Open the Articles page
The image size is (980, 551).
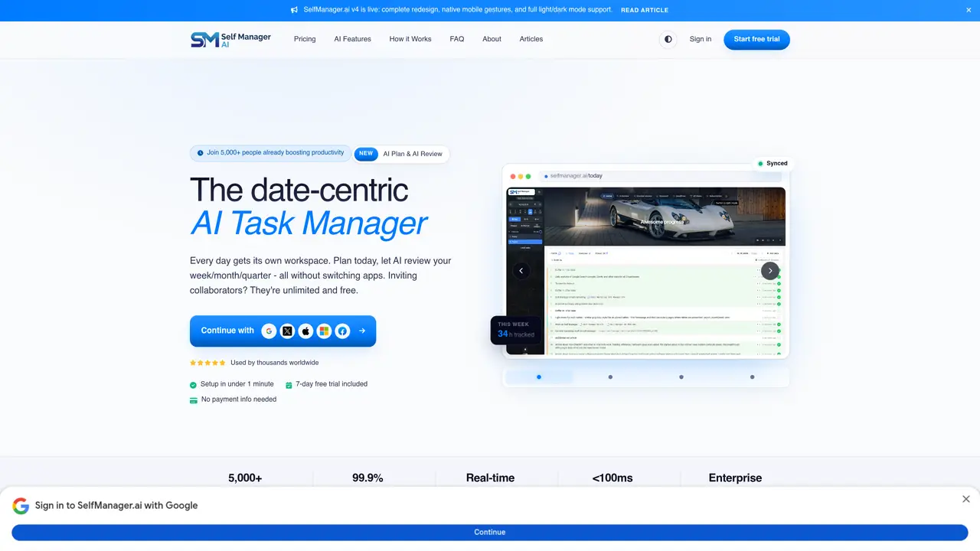(531, 39)
